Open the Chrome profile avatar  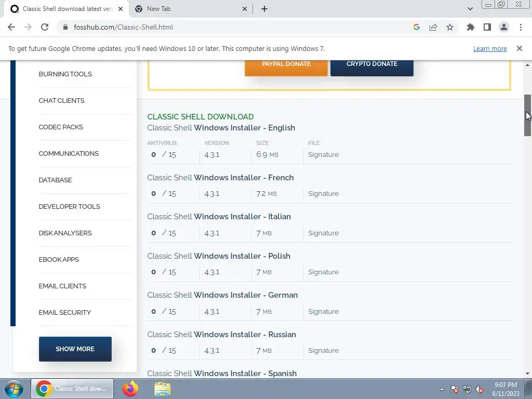point(504,27)
